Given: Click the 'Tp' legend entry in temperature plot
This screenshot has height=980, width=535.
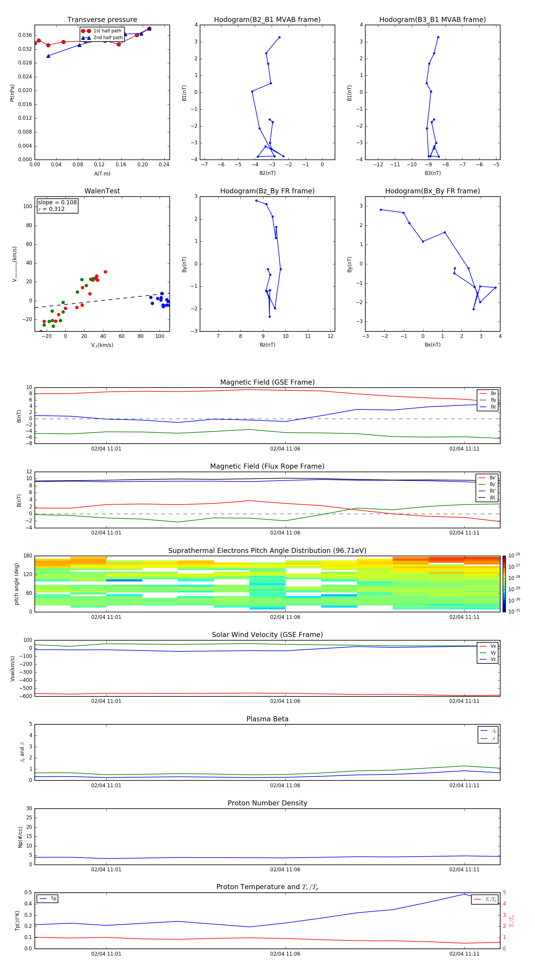Looking at the screenshot, I should point(47,899).
